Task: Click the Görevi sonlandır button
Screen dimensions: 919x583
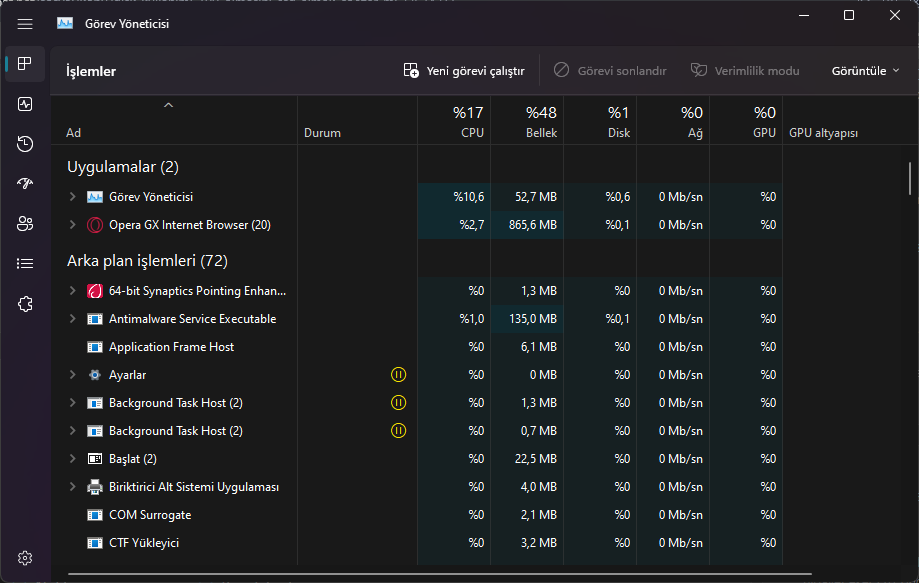Action: (610, 71)
